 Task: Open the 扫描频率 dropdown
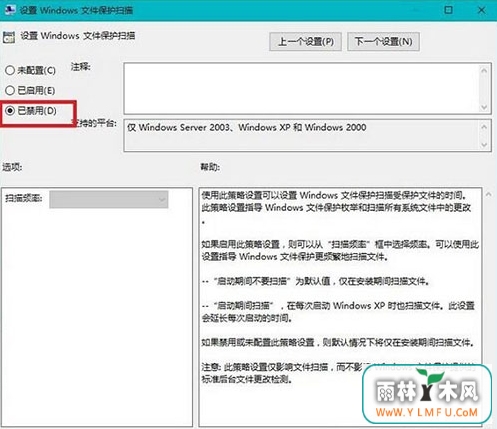coord(109,199)
